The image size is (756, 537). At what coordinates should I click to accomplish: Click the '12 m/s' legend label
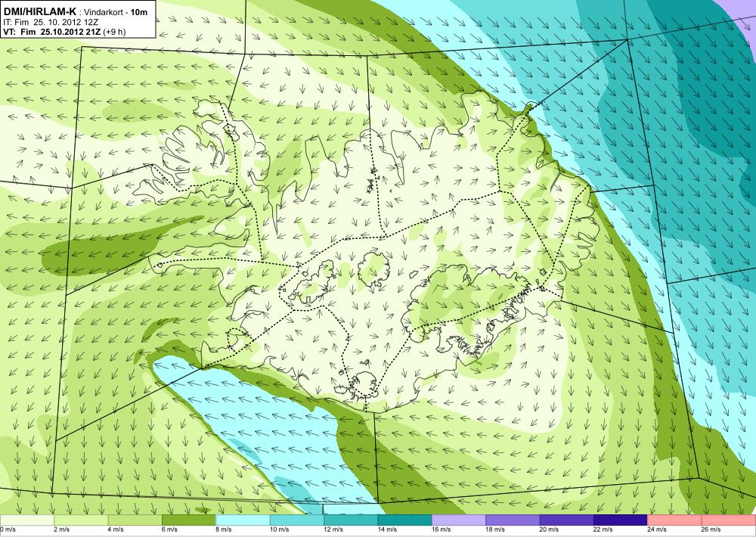click(x=333, y=529)
